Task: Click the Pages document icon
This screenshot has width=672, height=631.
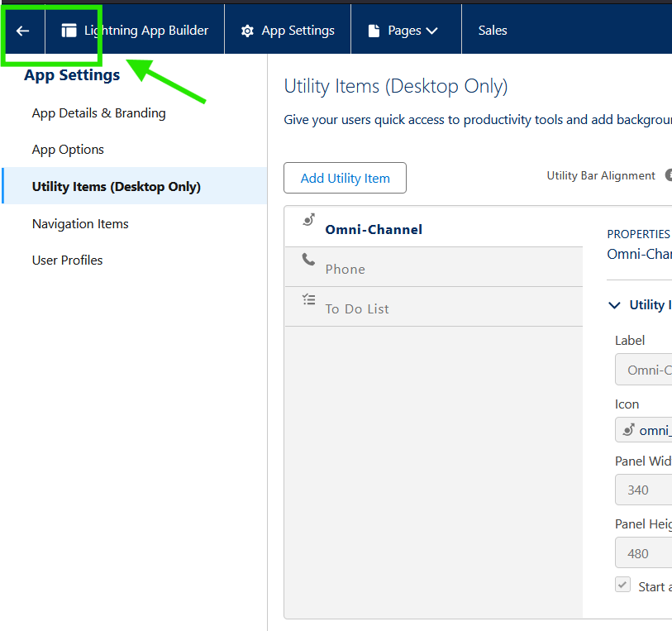Action: click(x=374, y=31)
